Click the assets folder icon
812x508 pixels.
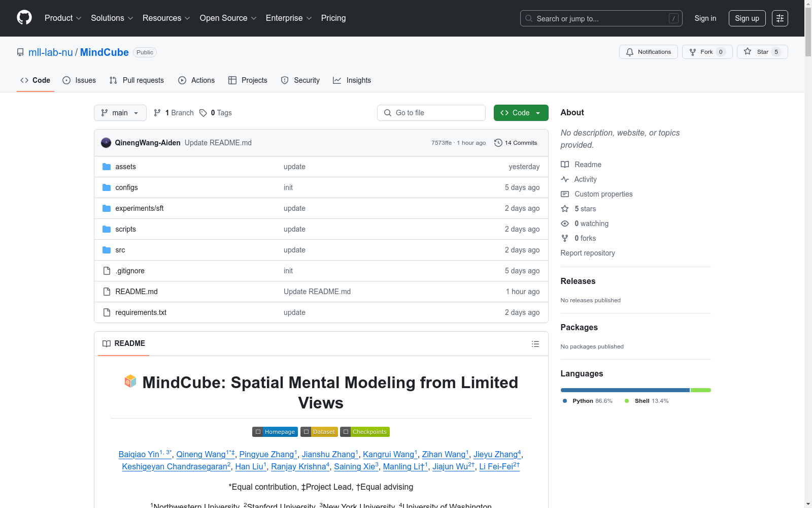(x=107, y=167)
